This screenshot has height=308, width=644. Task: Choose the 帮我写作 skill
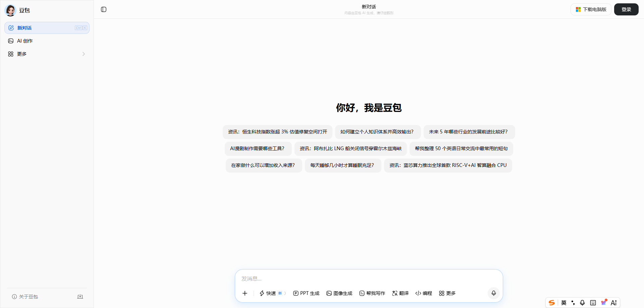click(372, 293)
